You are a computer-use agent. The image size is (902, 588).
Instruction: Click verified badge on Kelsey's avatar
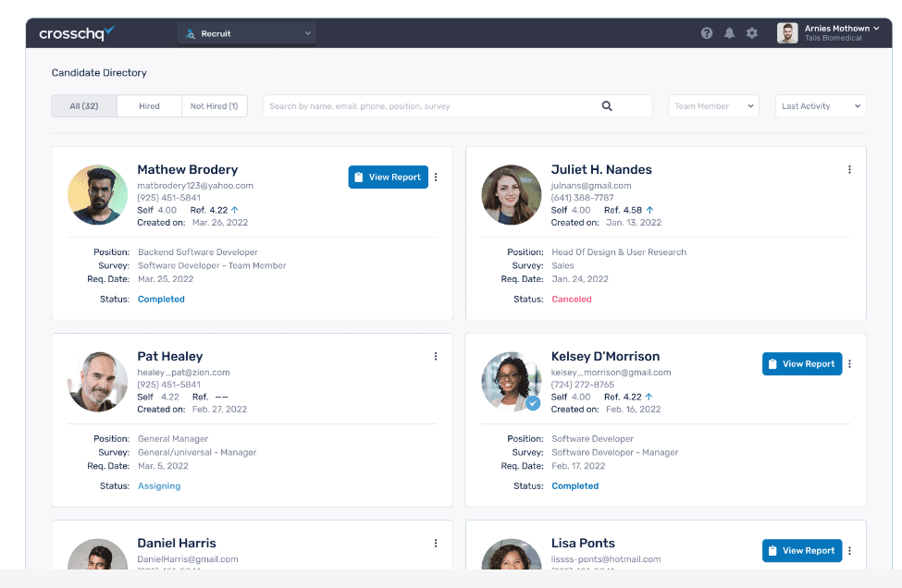point(533,403)
